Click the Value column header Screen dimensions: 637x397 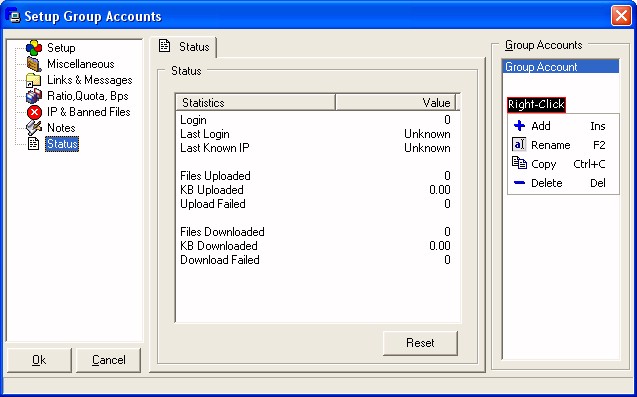(x=395, y=102)
